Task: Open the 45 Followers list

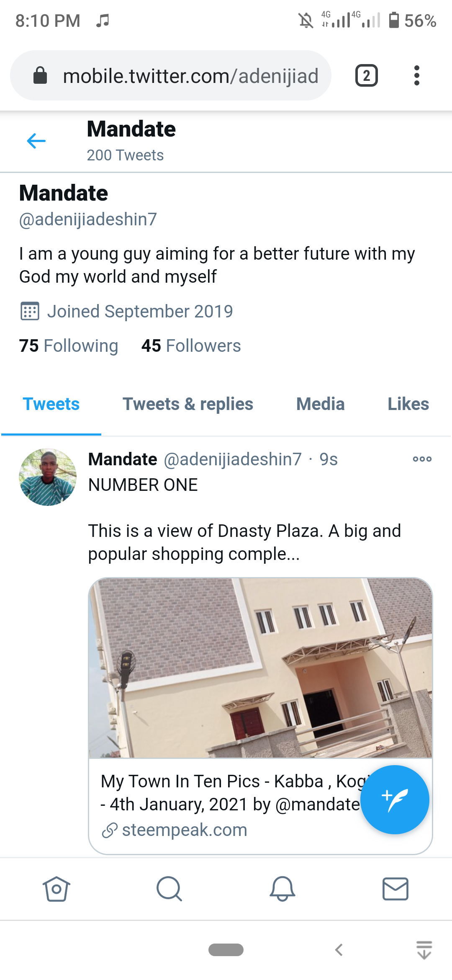Action: coord(191,346)
